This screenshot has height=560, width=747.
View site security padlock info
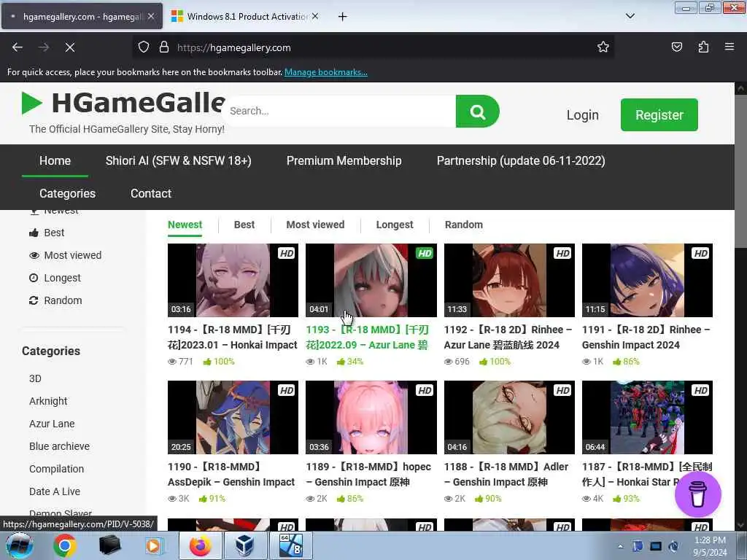[164, 47]
